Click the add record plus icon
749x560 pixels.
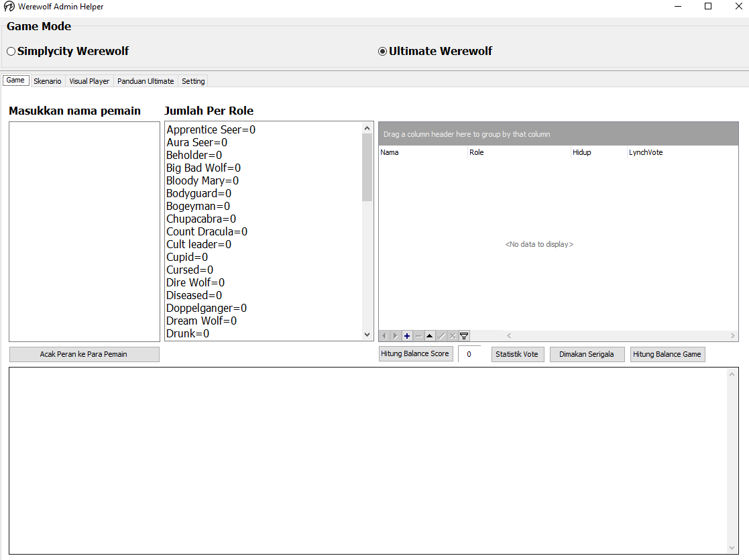[407, 336]
